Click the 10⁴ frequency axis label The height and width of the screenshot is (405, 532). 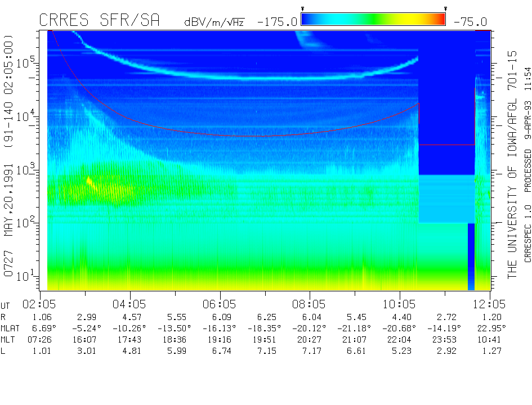coord(25,116)
